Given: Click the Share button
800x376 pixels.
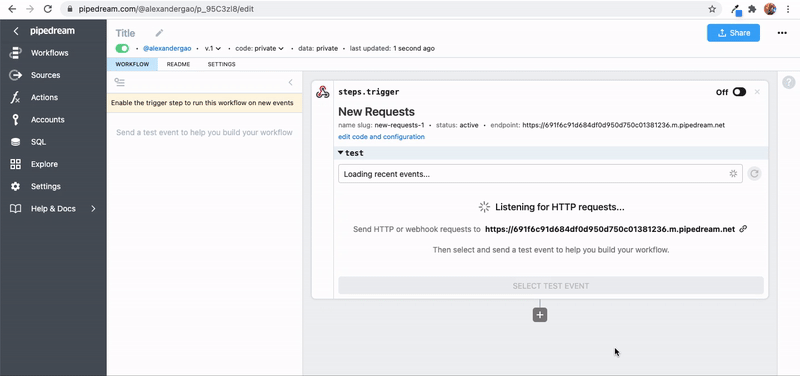Looking at the screenshot, I should click(733, 33).
